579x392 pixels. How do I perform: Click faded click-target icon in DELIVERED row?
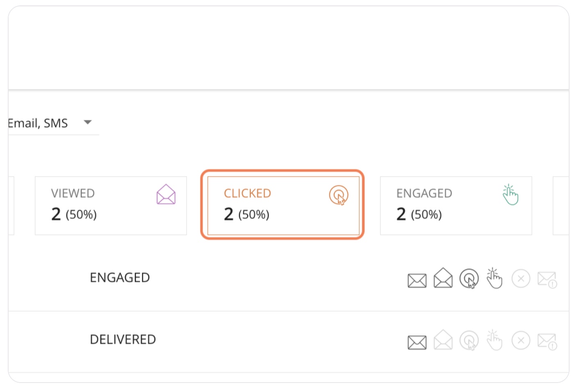[x=469, y=341]
